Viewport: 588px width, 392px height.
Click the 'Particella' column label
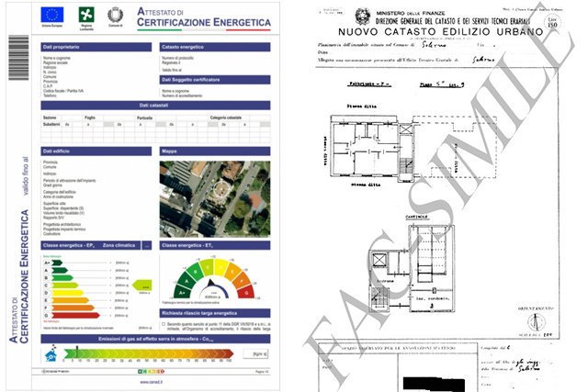tap(145, 118)
